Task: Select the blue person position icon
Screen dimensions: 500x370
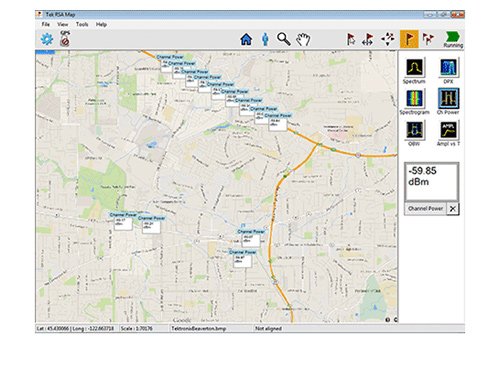Action: [265, 39]
